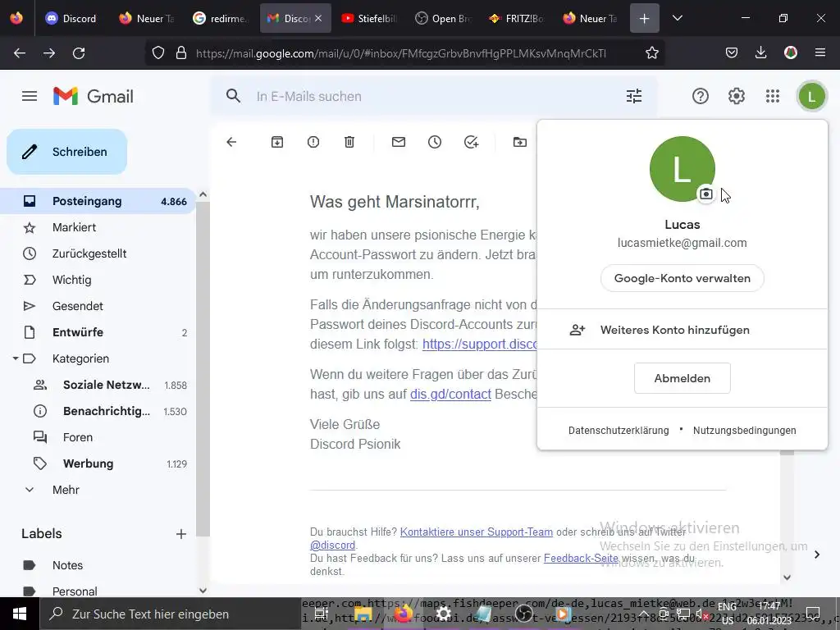Open the Gmail main menu hamburger
This screenshot has width=840, height=630.
click(30, 97)
